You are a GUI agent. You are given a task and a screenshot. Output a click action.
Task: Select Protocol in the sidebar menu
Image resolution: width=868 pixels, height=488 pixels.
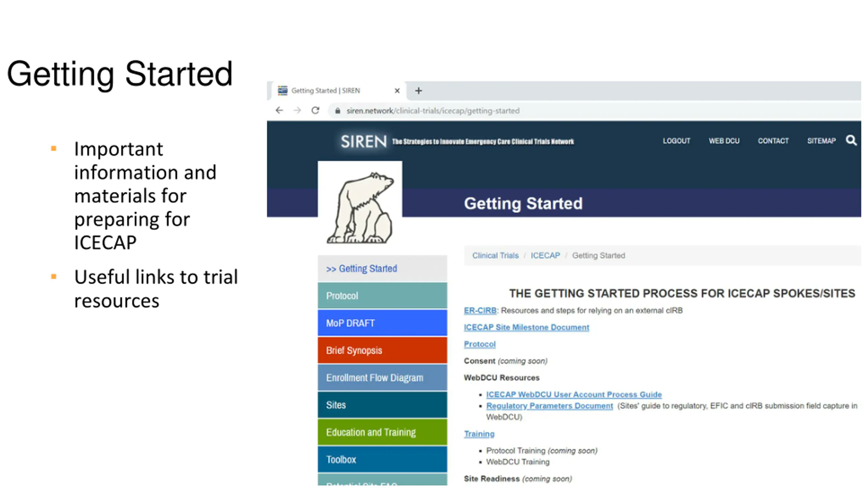pyautogui.click(x=382, y=296)
